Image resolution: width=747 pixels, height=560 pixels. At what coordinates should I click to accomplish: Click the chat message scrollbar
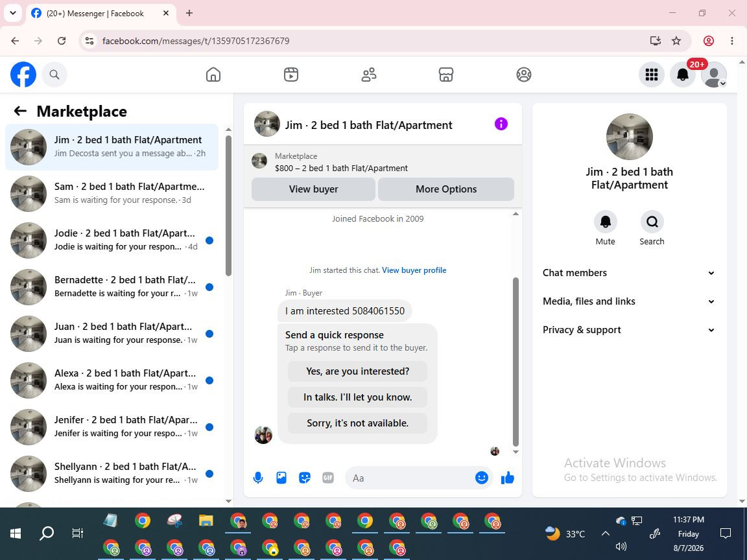(x=516, y=362)
